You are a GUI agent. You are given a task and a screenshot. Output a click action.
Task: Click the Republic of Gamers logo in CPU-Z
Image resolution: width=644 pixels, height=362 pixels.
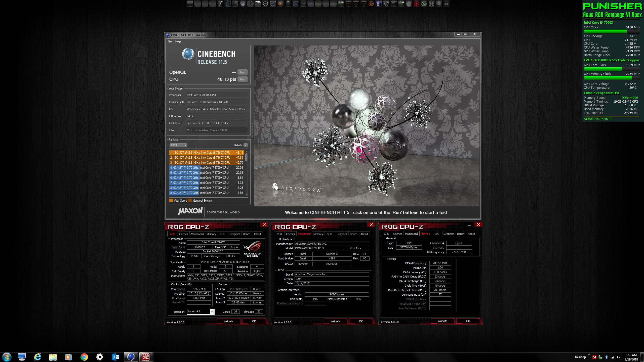[252, 249]
